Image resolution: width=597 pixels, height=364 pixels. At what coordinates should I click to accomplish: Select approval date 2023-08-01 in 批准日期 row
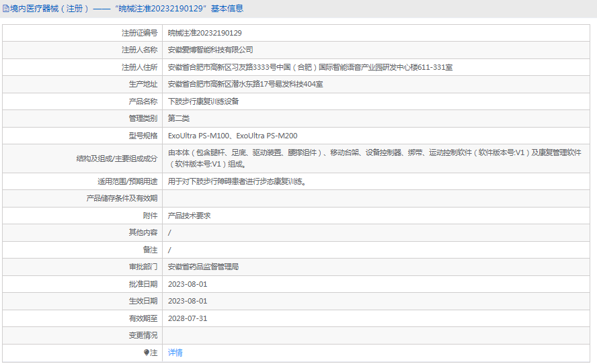[x=188, y=284]
